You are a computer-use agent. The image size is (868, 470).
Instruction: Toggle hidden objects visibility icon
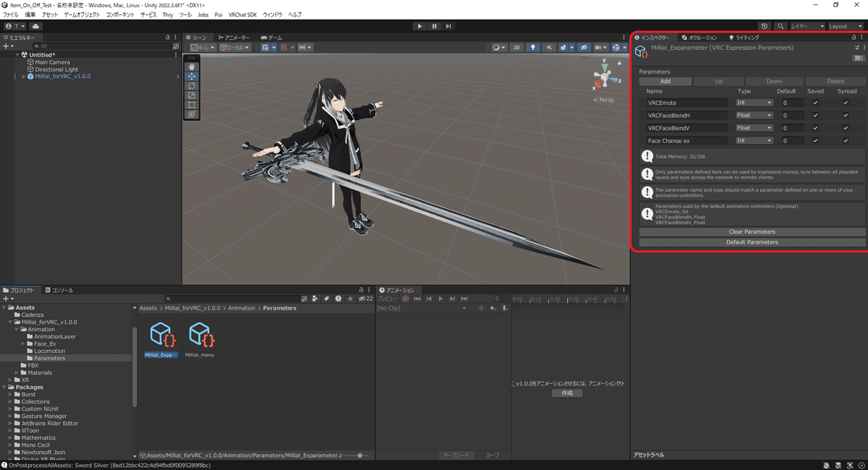pos(584,48)
